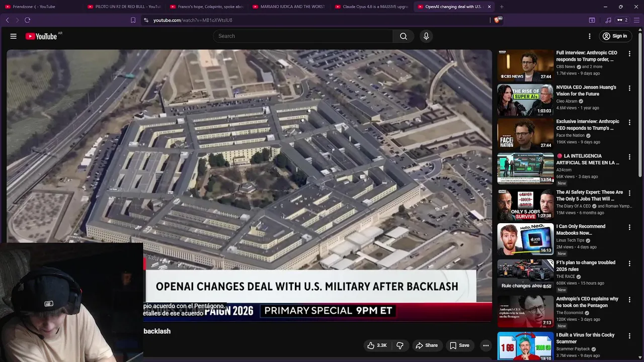644x362 pixels.
Task: Visit the Cleo Abram channel name
Action: tap(567, 101)
